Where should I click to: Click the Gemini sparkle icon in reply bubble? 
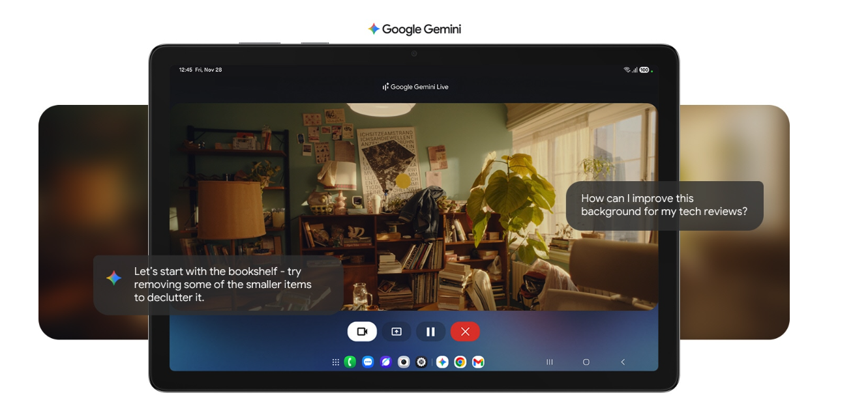[x=114, y=278]
